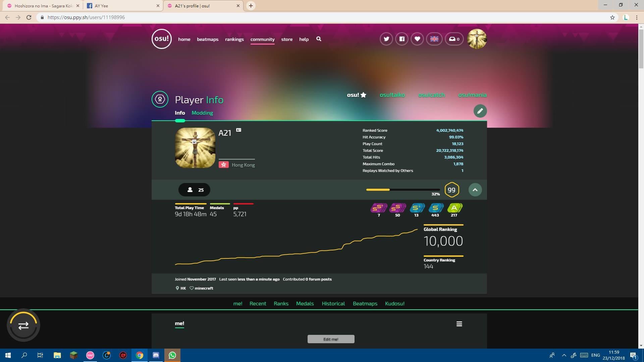Open Discord from the taskbar

(156, 355)
